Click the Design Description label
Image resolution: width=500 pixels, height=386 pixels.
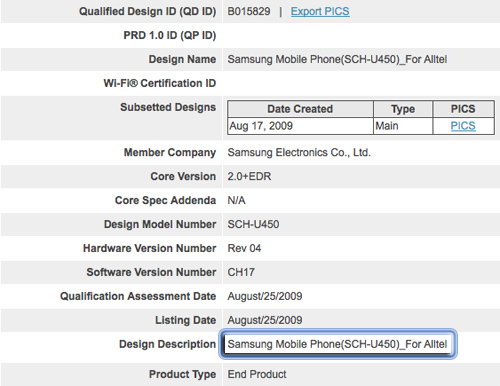point(167,344)
